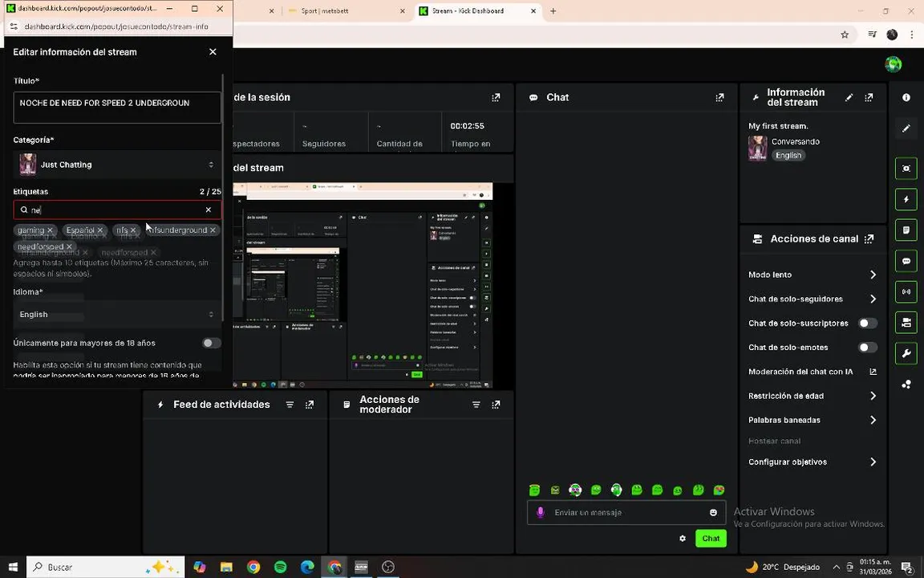Click the pencil edit icon in right sidebar

pos(906,128)
